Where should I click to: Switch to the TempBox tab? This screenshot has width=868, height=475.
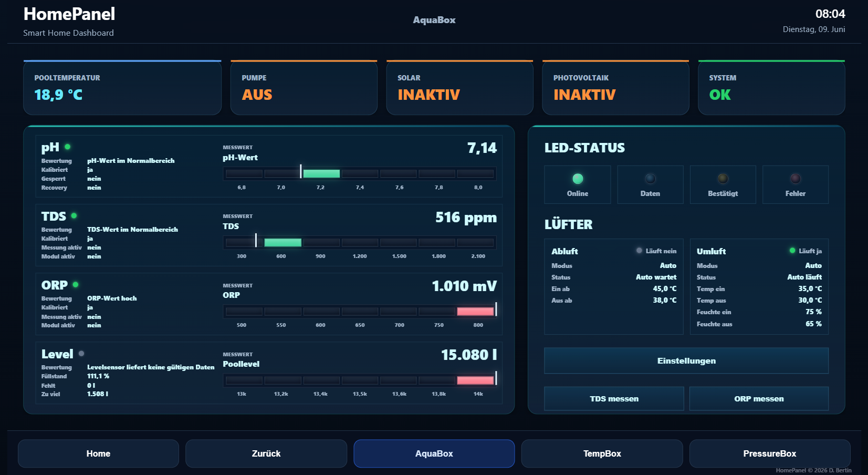(602, 453)
